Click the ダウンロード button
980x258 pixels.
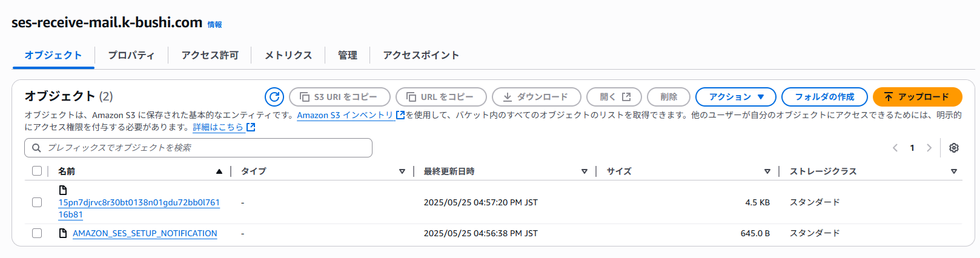(x=537, y=97)
